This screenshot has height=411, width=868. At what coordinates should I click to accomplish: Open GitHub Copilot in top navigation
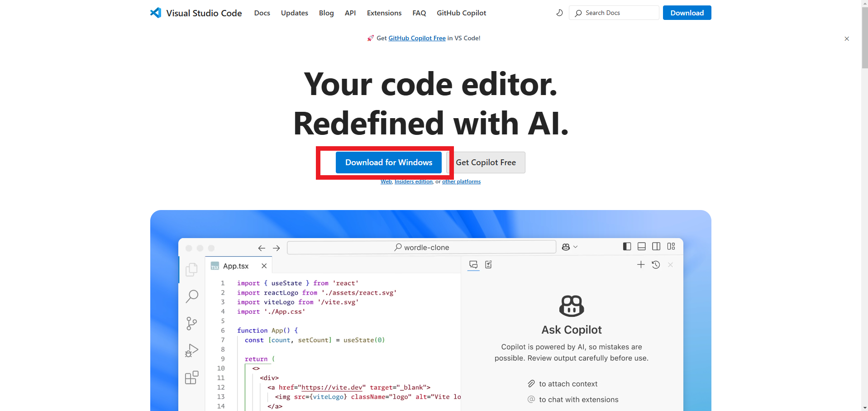(461, 13)
